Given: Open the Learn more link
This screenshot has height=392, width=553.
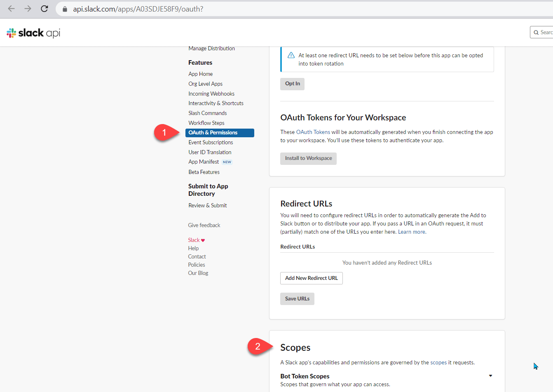Looking at the screenshot, I should click(x=412, y=232).
